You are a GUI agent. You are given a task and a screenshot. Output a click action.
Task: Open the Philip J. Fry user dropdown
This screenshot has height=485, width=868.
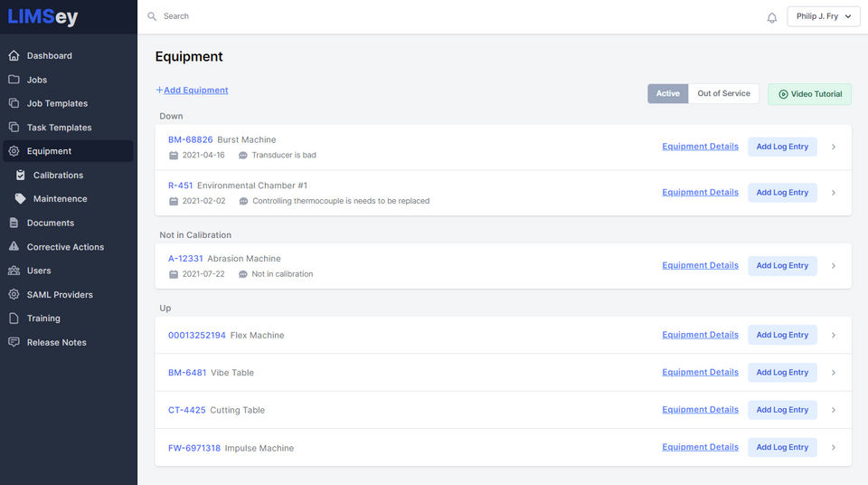pyautogui.click(x=824, y=16)
